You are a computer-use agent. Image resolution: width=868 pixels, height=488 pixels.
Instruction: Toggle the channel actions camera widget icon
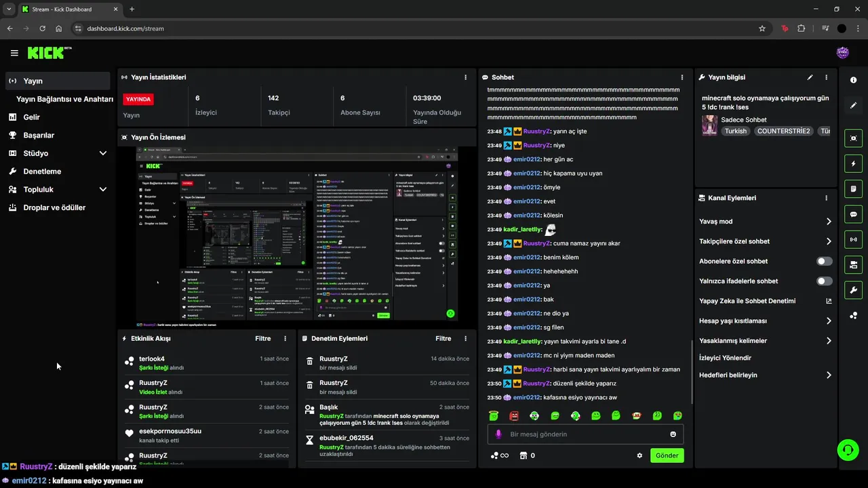point(853,264)
